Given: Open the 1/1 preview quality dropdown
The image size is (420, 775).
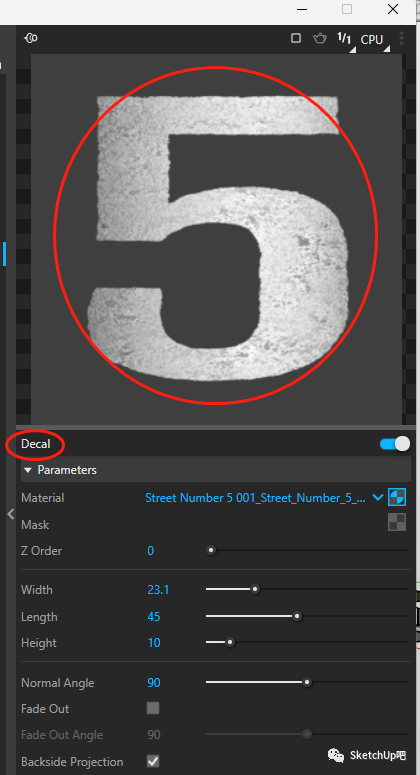Looking at the screenshot, I should point(345,39).
